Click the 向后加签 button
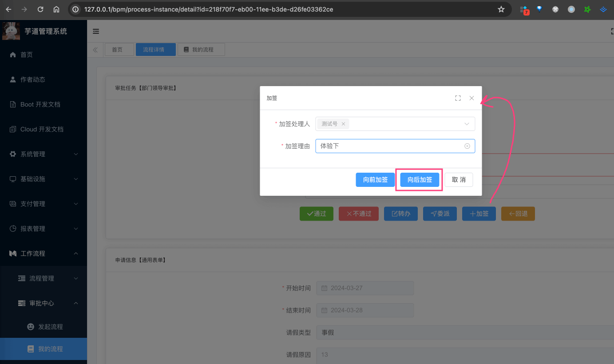 [420, 180]
